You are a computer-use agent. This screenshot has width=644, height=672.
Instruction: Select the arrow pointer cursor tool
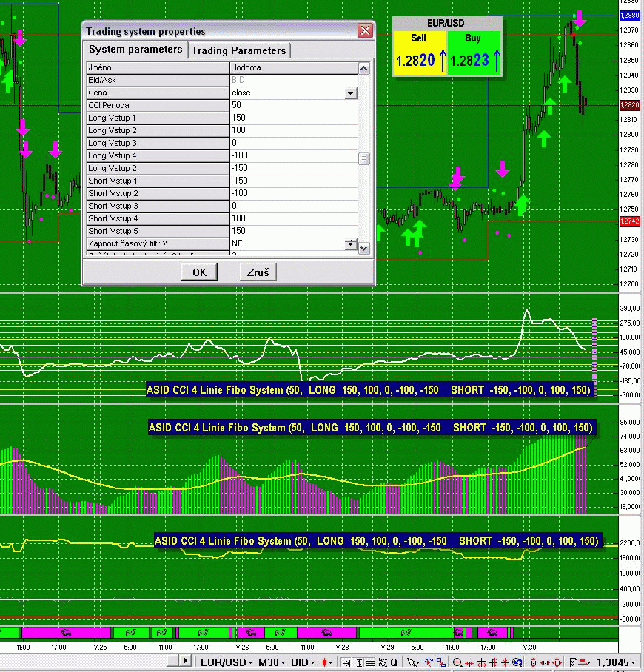(412, 662)
